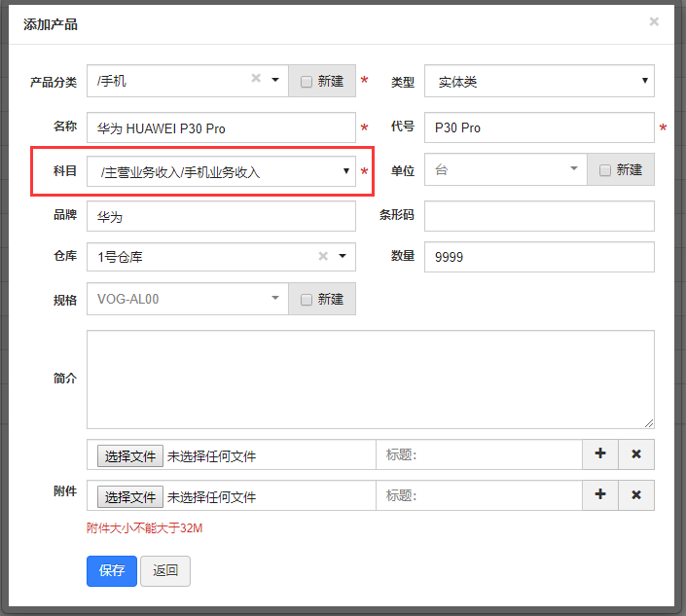Click the 数量 field showing 9999
This screenshot has width=686, height=616.
coord(539,257)
